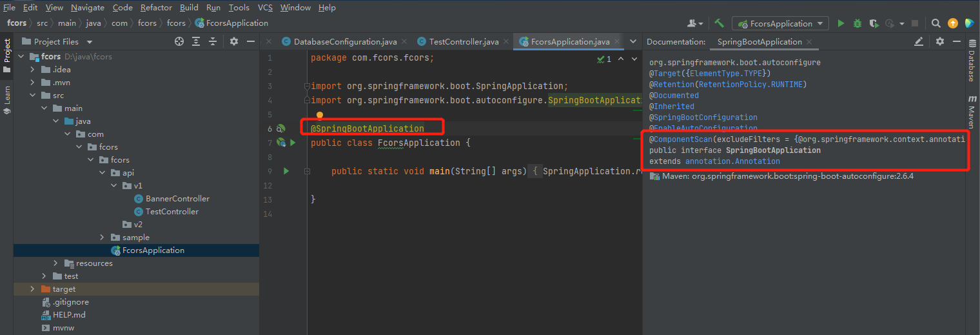Click select opened file crosshair icon
This screenshot has height=335, width=980.
(x=179, y=41)
